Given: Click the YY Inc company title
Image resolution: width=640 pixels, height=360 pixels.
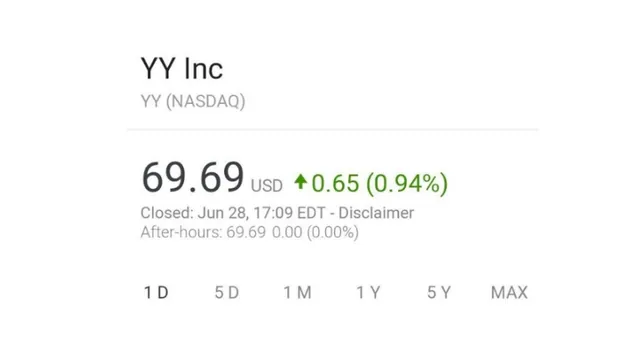Looking at the screenshot, I should click(182, 68).
